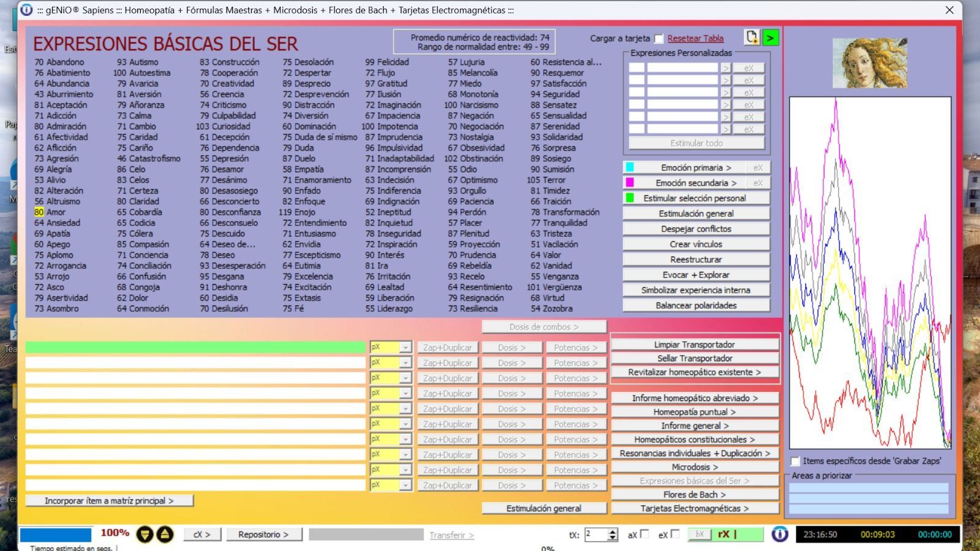Open Informe general submenu

695,425
